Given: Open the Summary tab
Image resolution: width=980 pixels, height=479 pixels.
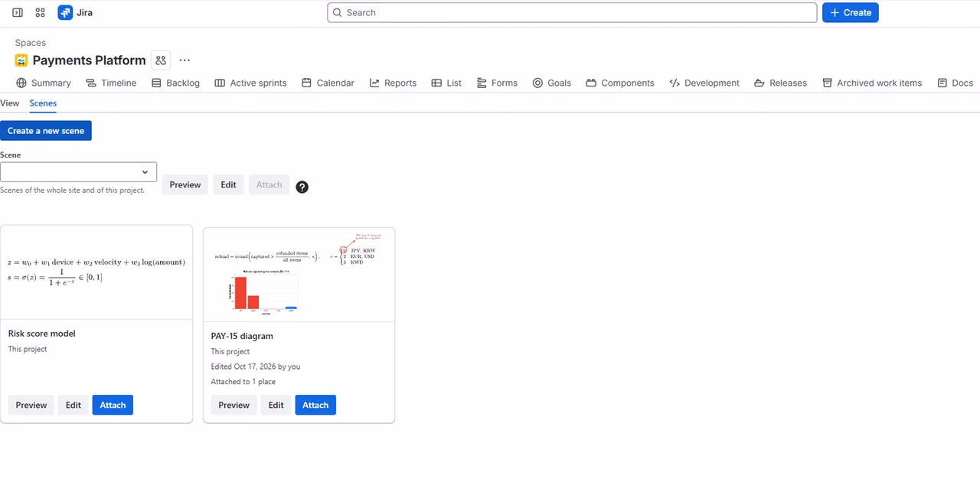Looking at the screenshot, I should [x=44, y=83].
